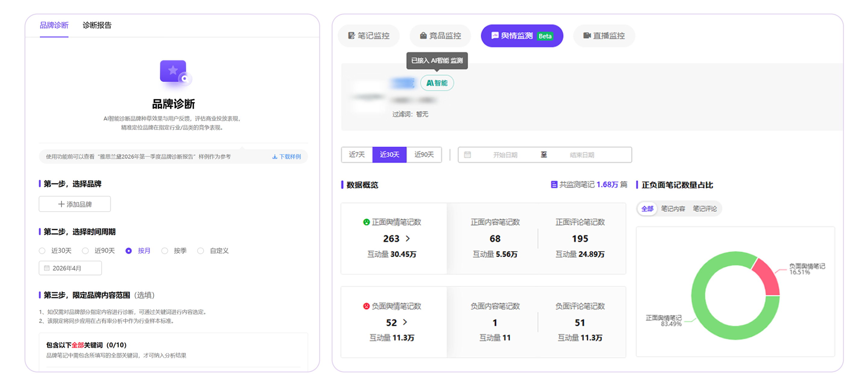This screenshot has height=389, width=868.
Task: Open the 竞品监控 tab
Action: [440, 36]
